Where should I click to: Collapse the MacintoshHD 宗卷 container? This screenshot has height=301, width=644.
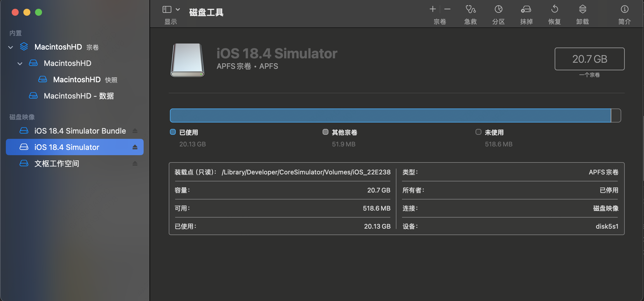click(x=11, y=47)
